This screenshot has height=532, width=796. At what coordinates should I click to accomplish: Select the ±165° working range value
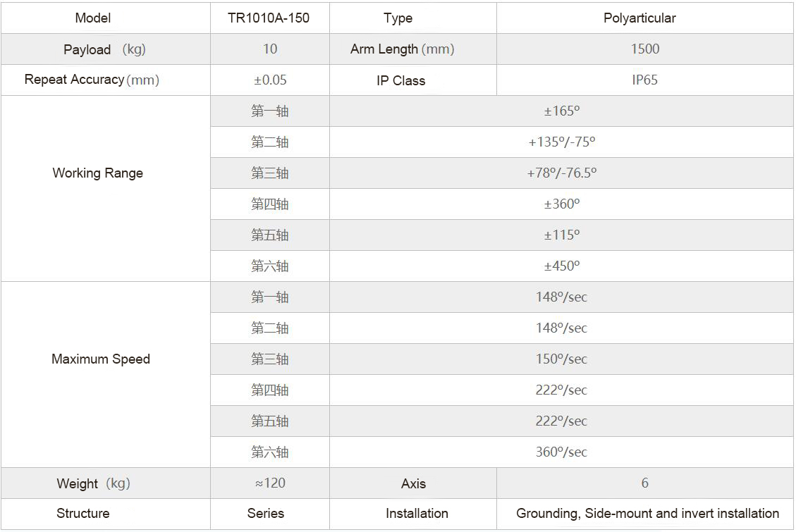click(561, 111)
